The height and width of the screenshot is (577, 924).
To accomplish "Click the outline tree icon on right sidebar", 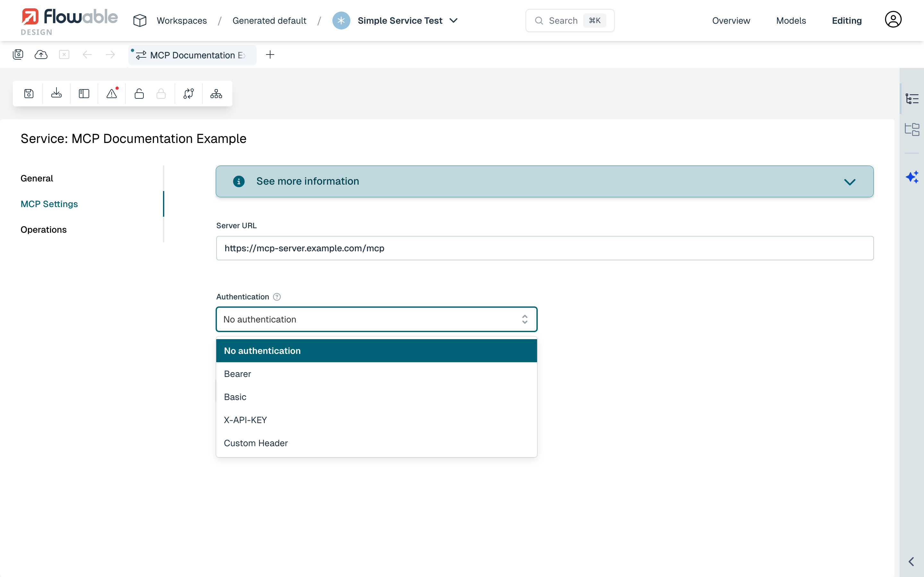I will tap(912, 98).
